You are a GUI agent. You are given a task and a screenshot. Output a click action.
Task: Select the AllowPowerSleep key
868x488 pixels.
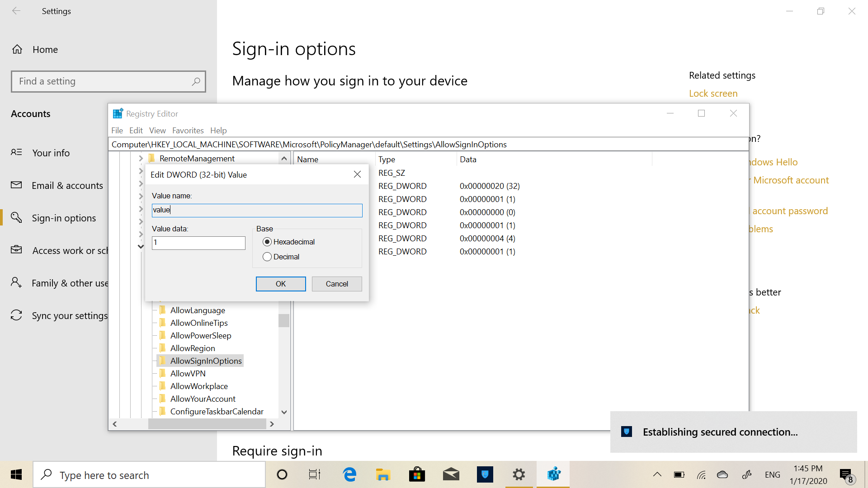coord(201,335)
